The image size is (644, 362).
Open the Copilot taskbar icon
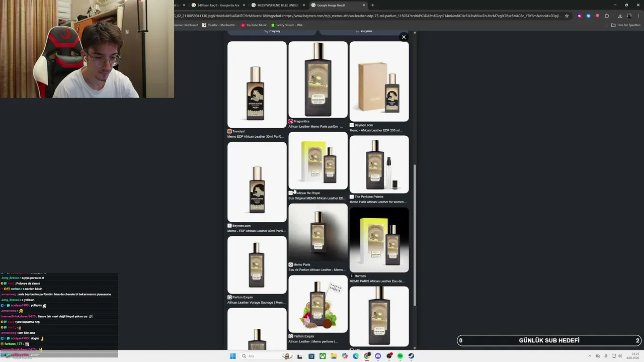(x=345, y=356)
